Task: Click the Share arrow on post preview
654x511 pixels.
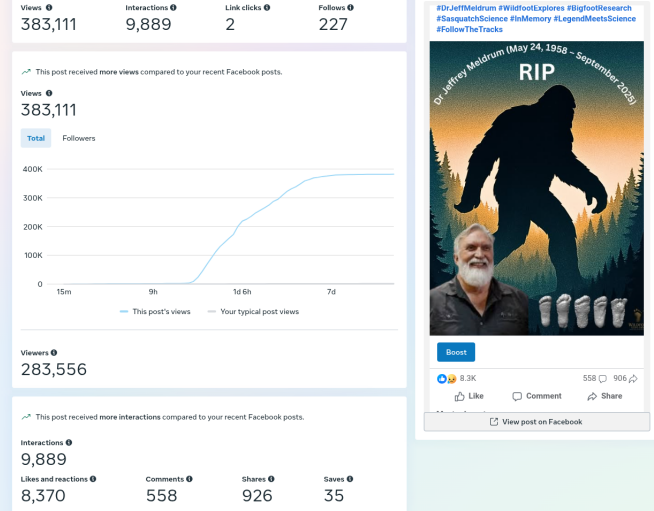Action: (x=605, y=396)
